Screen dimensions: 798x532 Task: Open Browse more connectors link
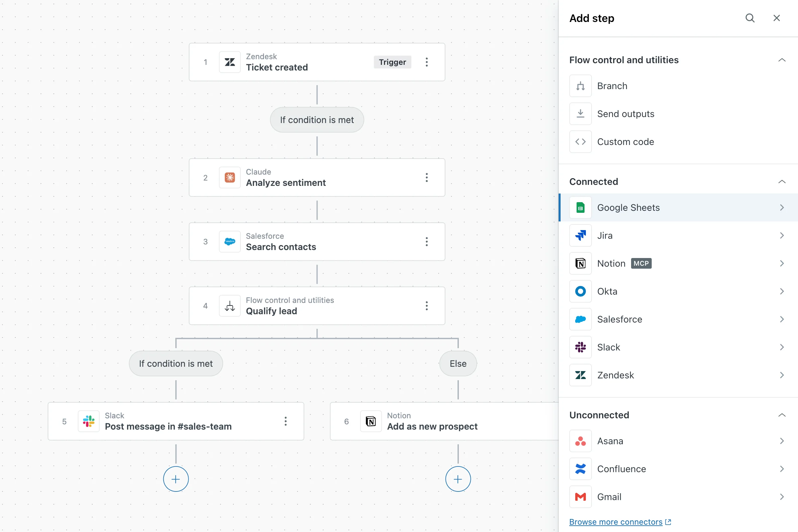point(620,522)
